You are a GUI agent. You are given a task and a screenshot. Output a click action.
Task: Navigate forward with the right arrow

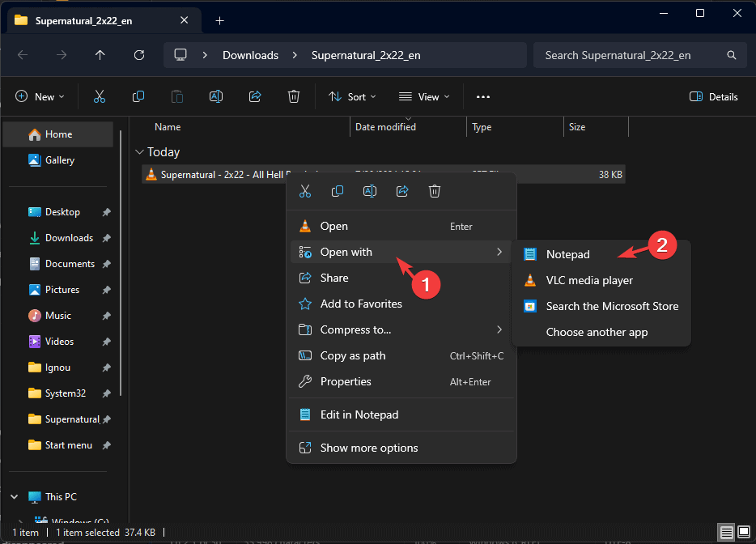pyautogui.click(x=62, y=55)
